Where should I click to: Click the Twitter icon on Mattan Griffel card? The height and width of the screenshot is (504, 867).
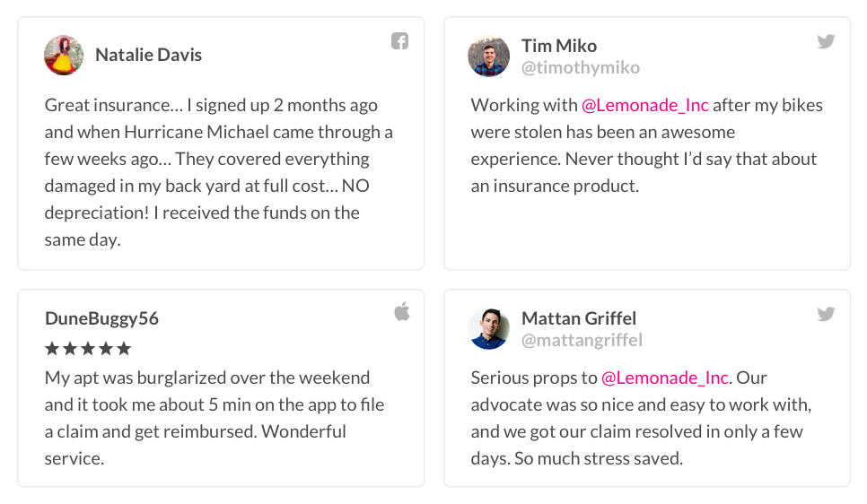pyautogui.click(x=826, y=314)
